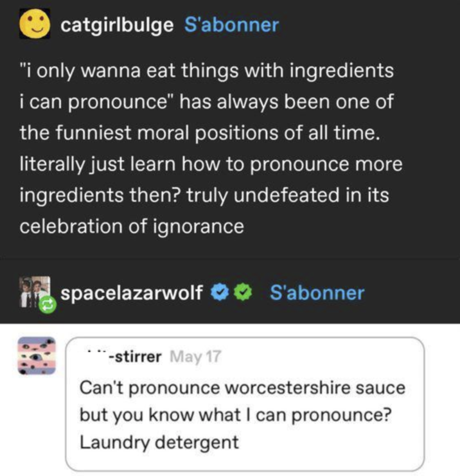Click the "celebration of ignorance" line
Screen dimensions: 460x476
pos(132,226)
